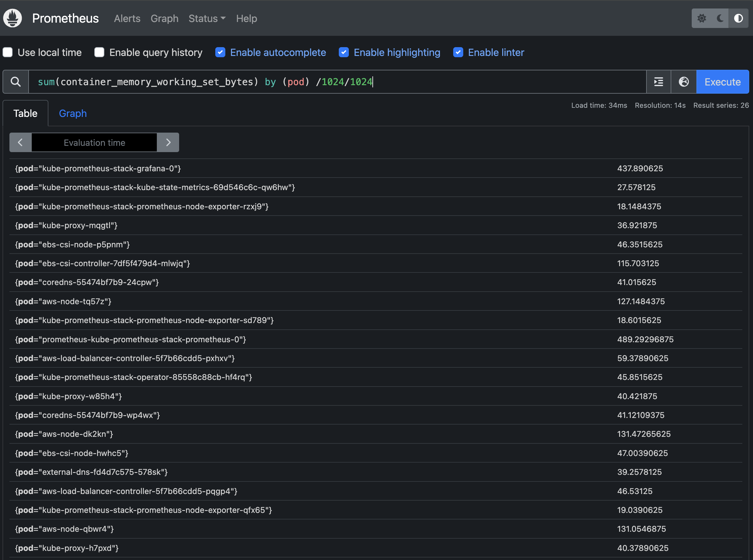Format the expression with indent icon
This screenshot has height=560, width=753.
[x=658, y=82]
